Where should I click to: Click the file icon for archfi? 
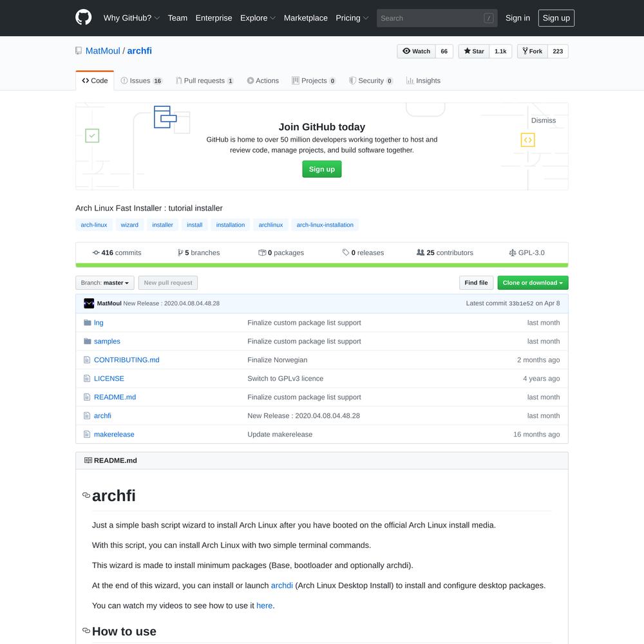pos(87,415)
